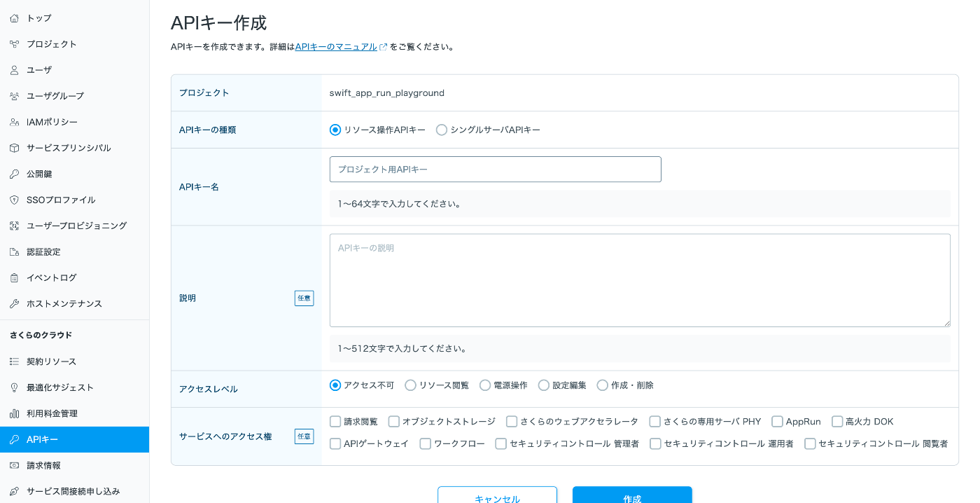Click the さくらのクラウド section heading
980x503 pixels.
coord(41,336)
